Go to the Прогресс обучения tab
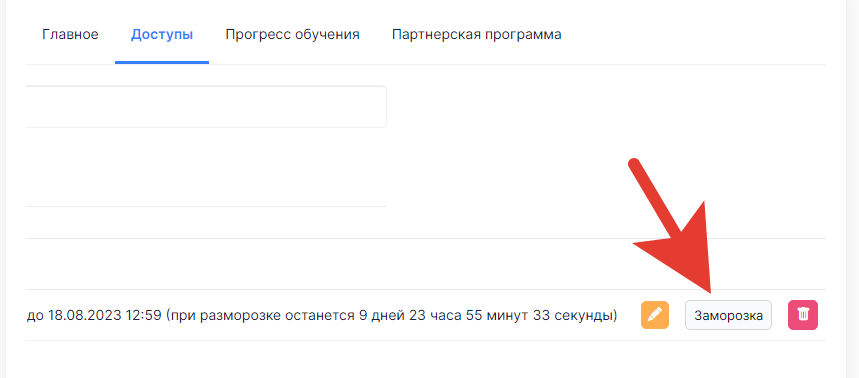 tap(293, 35)
